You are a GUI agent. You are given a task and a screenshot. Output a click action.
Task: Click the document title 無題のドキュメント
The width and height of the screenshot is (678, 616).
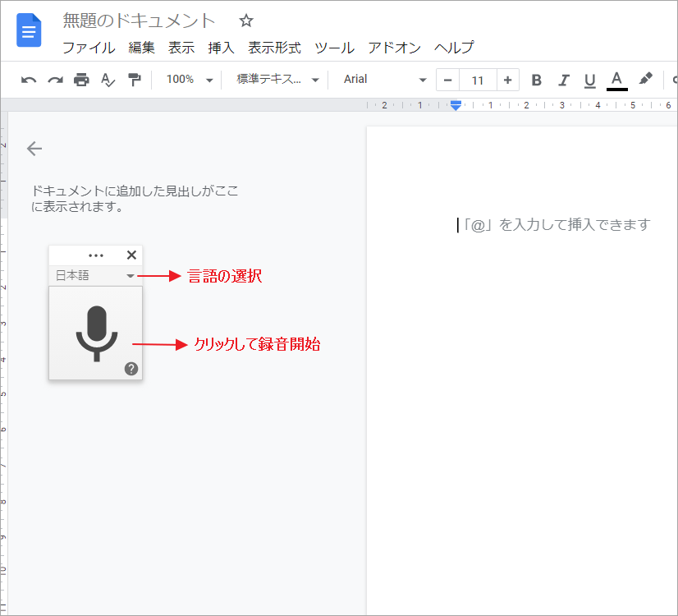click(139, 21)
